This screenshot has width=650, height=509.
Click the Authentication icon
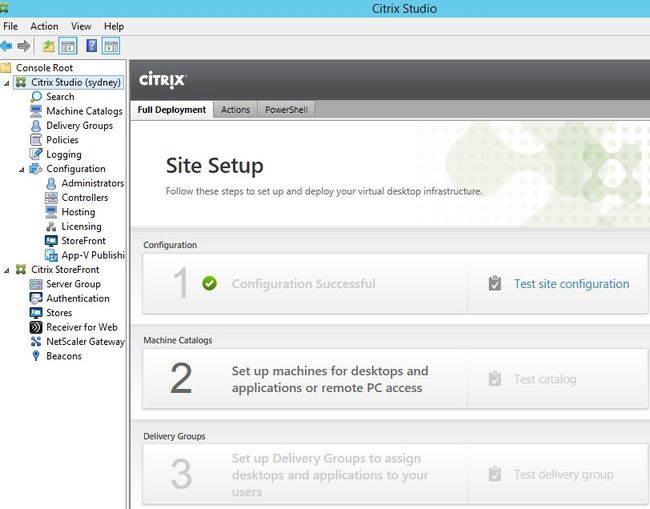(36, 298)
